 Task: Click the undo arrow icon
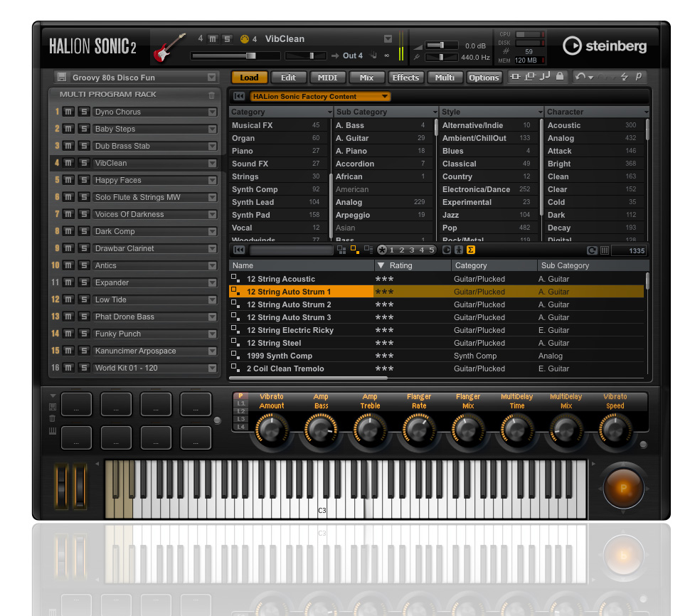pyautogui.click(x=580, y=77)
